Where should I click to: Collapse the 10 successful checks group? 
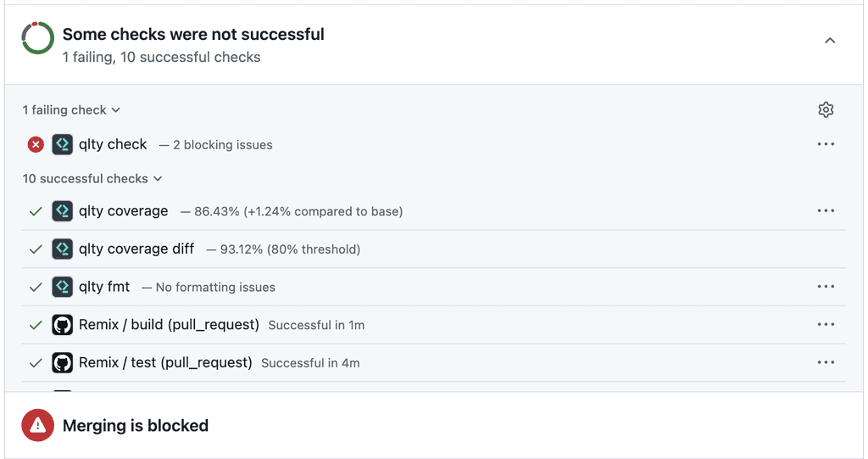click(x=92, y=178)
